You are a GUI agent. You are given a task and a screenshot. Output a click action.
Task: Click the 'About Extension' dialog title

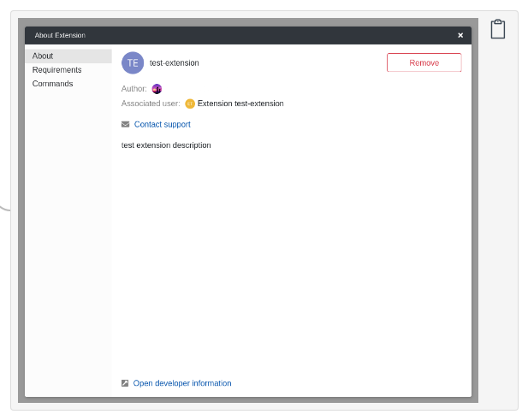point(60,35)
